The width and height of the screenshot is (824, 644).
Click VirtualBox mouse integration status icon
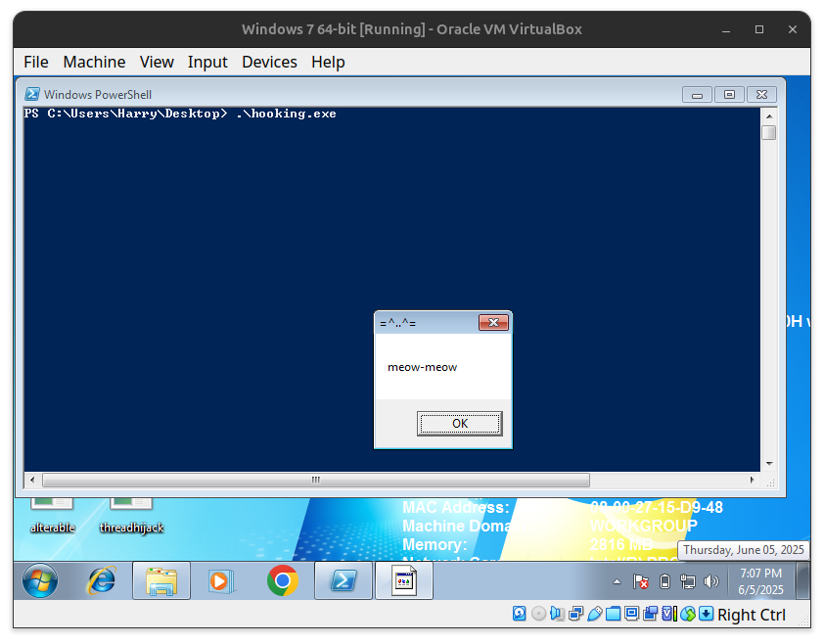(x=688, y=614)
